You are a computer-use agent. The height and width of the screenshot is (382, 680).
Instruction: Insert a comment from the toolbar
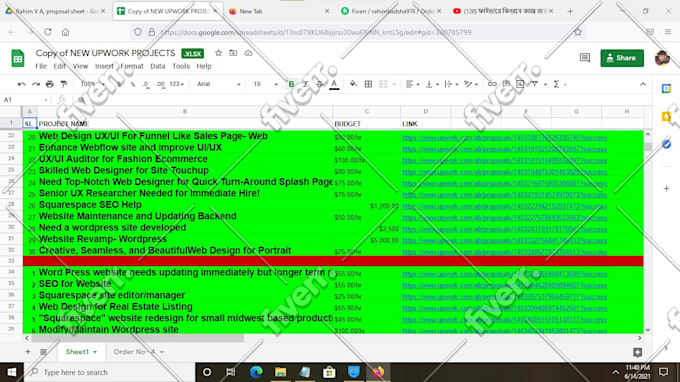506,84
